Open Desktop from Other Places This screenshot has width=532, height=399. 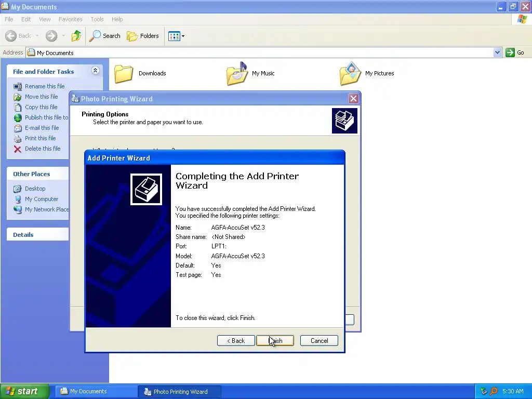click(x=35, y=189)
